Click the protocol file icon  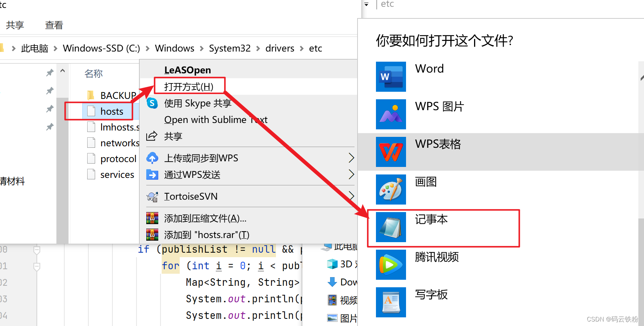(91, 159)
